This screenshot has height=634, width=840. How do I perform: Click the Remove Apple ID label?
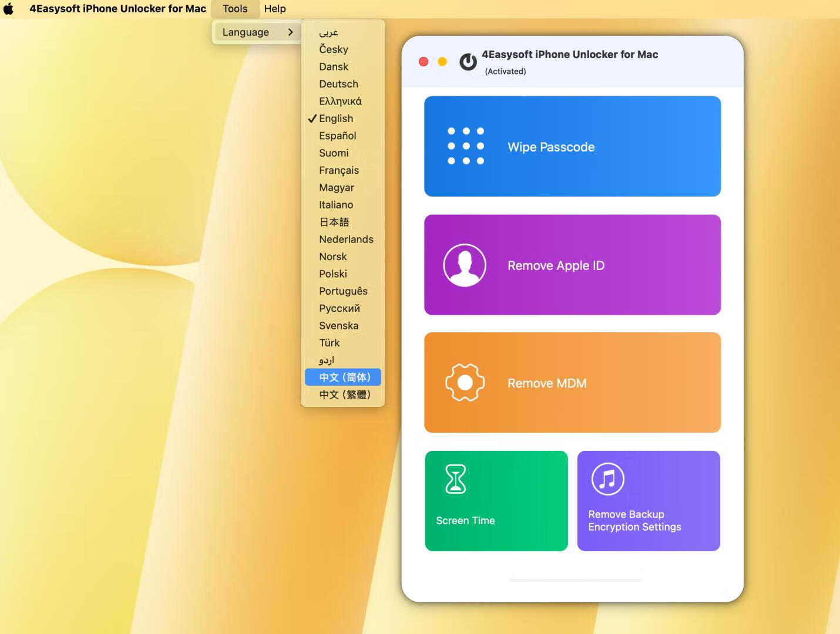click(x=556, y=266)
